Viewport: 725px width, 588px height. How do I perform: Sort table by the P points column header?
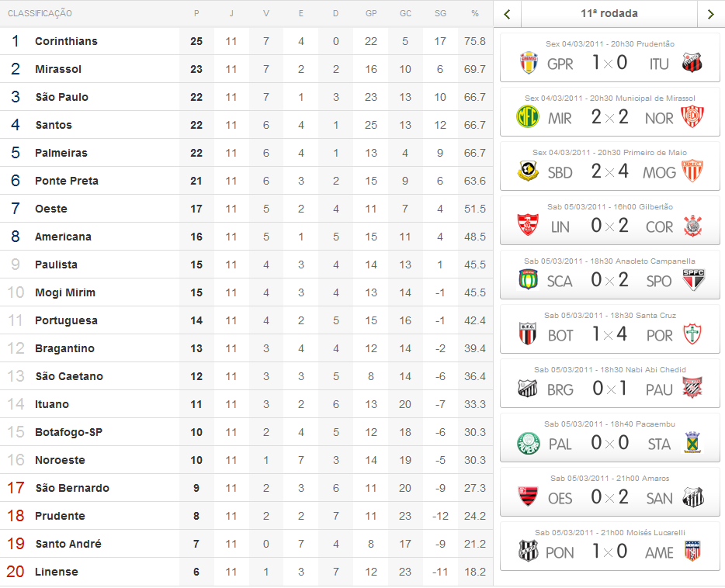coord(196,13)
